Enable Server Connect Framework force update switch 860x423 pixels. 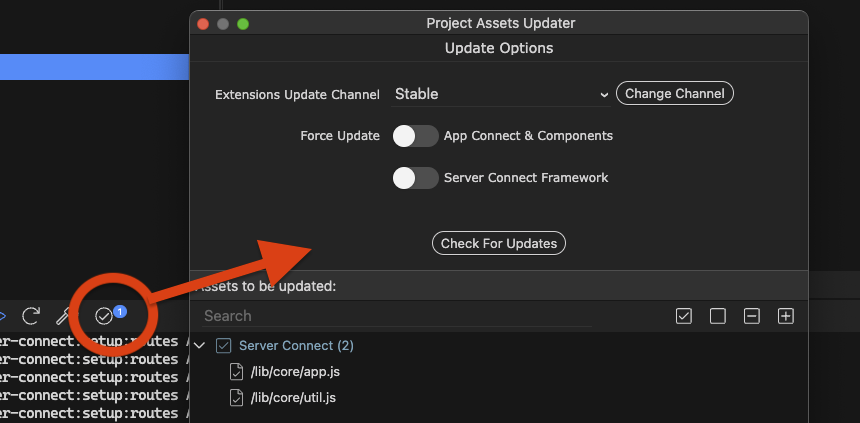tap(415, 178)
